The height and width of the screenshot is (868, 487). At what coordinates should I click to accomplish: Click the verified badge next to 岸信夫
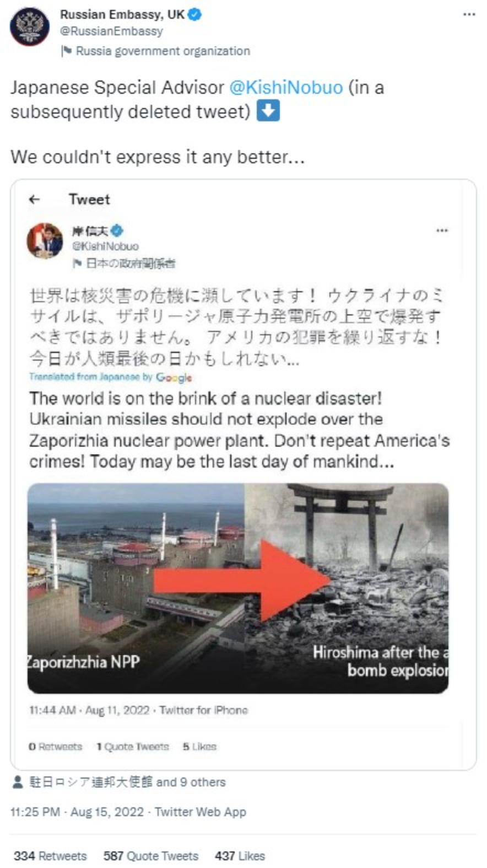(117, 231)
